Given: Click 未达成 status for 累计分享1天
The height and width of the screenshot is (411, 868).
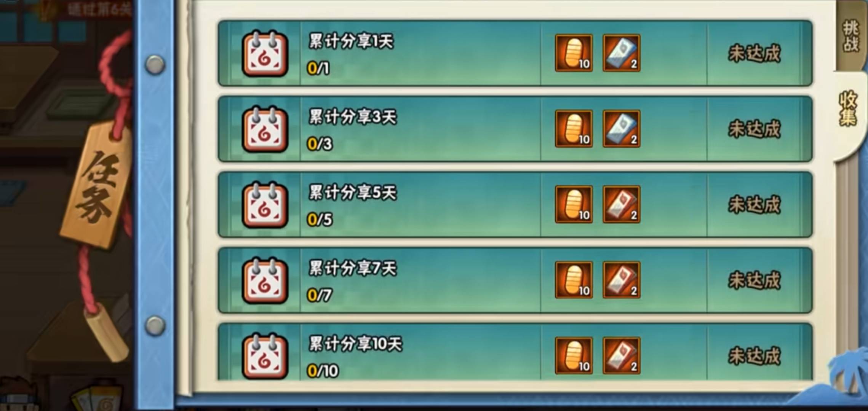Looking at the screenshot, I should point(755,53).
